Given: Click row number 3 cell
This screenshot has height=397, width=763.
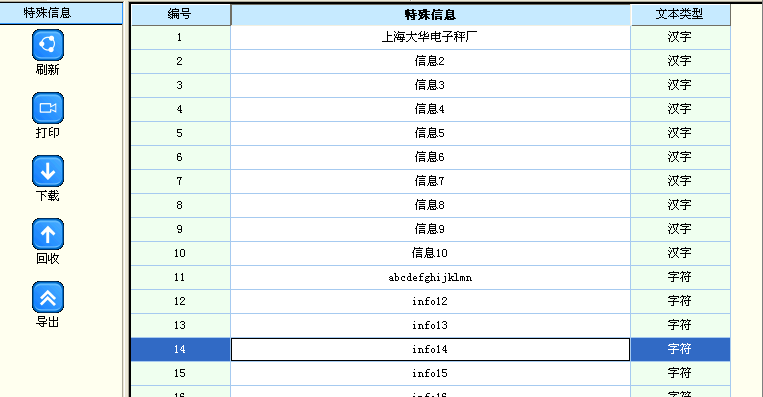Looking at the screenshot, I should 181,85.
